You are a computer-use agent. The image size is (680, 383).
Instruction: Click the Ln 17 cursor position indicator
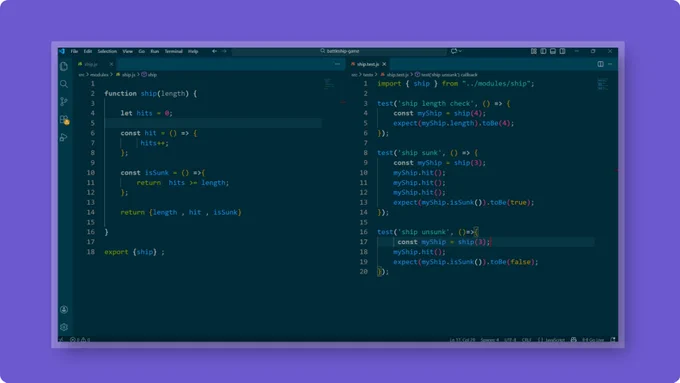click(x=462, y=340)
